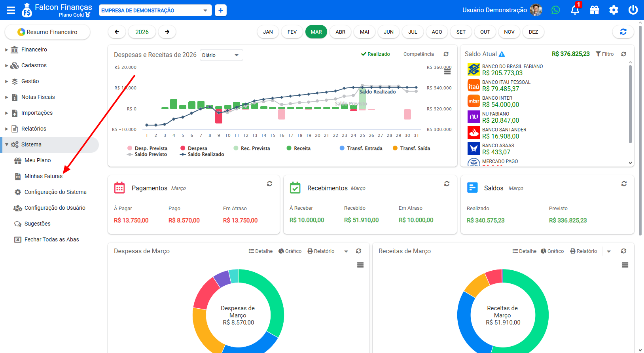Open Detalhe for Despesas de Março
The image size is (644, 353).
click(x=261, y=251)
